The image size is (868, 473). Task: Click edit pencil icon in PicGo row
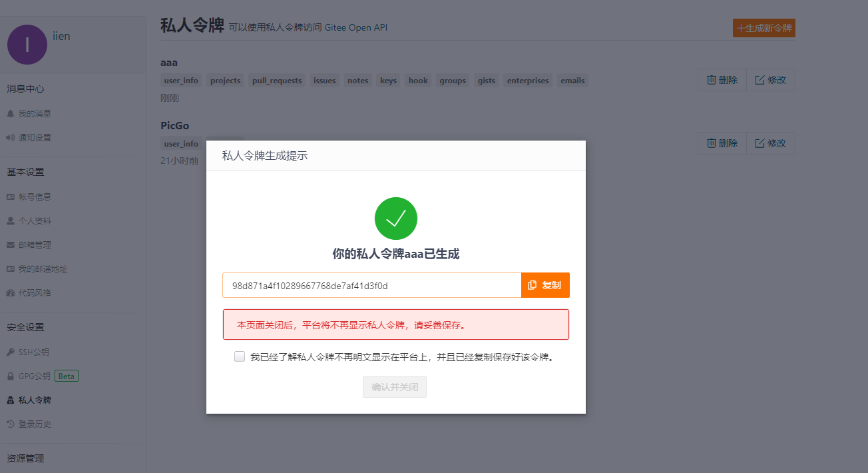pos(759,143)
